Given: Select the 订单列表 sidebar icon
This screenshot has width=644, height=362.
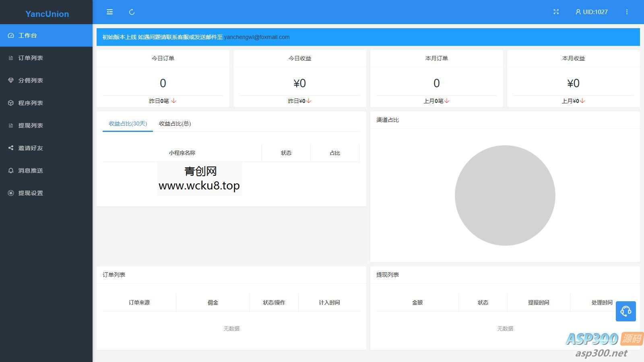Looking at the screenshot, I should (x=10, y=58).
